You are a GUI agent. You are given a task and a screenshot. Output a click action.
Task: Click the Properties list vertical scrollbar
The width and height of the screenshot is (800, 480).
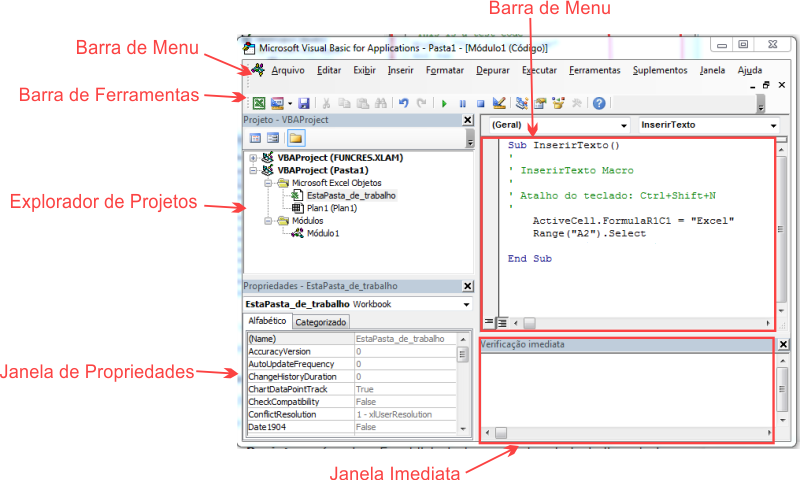coord(463,385)
